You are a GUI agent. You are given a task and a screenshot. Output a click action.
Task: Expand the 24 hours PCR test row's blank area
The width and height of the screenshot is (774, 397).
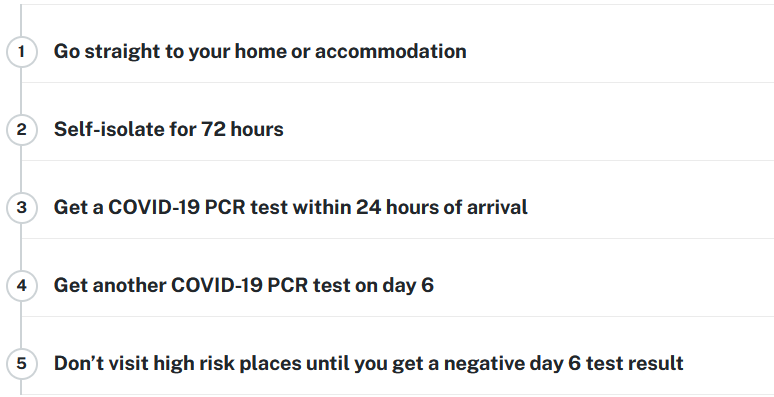click(651, 207)
